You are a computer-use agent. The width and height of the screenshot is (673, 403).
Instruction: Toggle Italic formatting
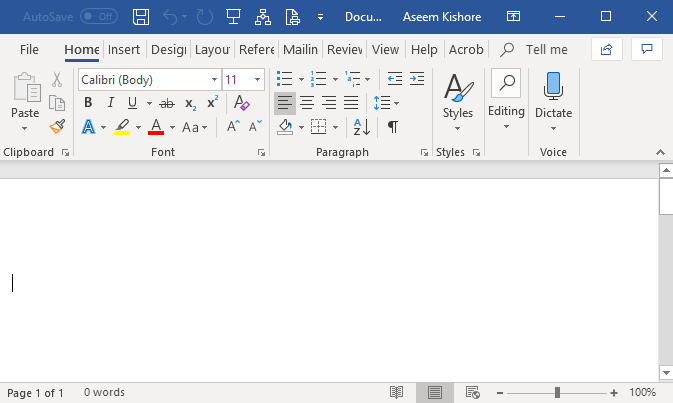click(110, 103)
